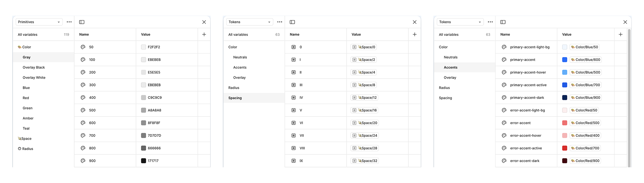The image size is (644, 183).
Task: Toggle the sidebar icon in the Accents panel
Action: click(503, 22)
